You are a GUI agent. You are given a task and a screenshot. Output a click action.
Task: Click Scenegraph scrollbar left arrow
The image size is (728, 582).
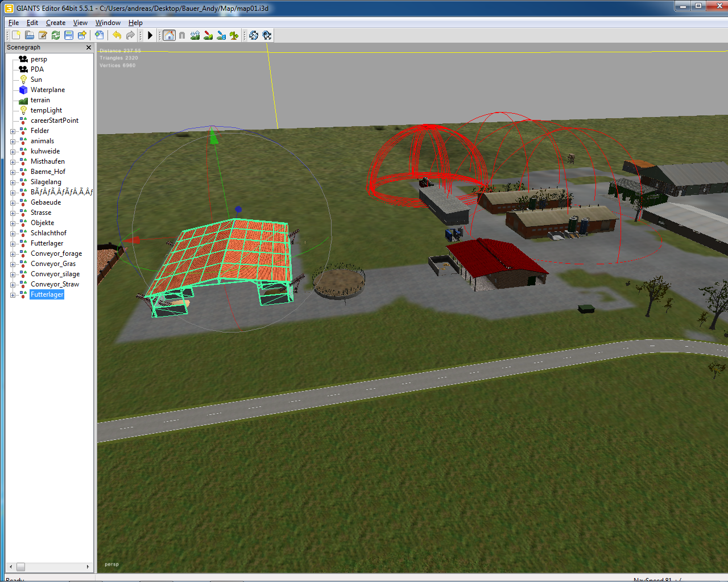click(10, 567)
